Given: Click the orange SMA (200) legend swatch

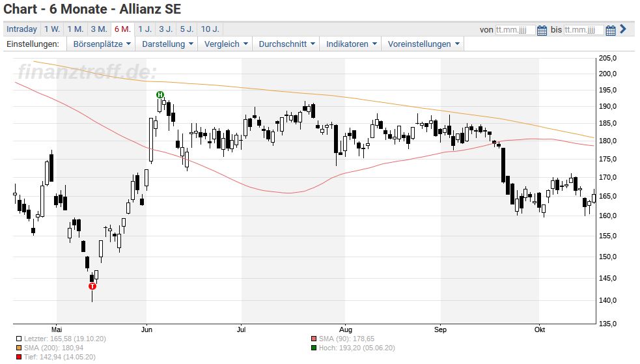Looking at the screenshot, I should [x=19, y=348].
